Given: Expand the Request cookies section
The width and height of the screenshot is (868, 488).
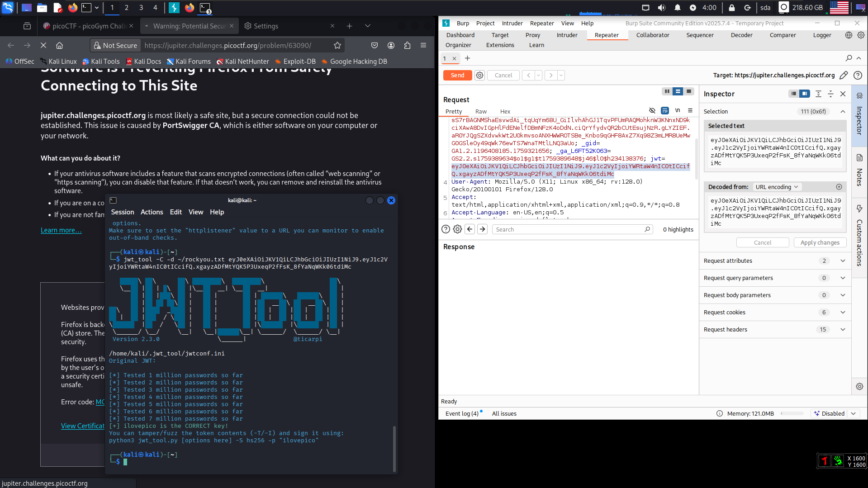Looking at the screenshot, I should click(843, 313).
